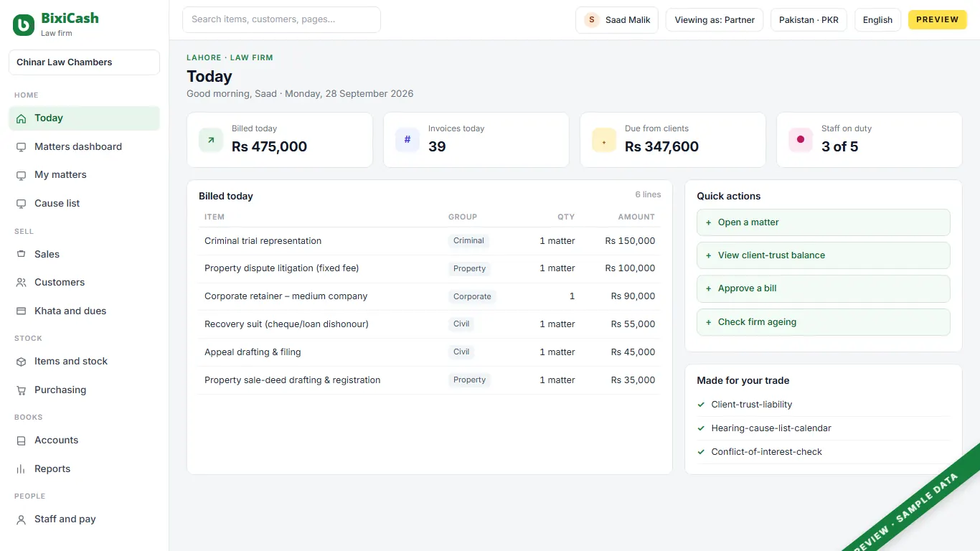Screen dimensions: 980x551
Task: Click the Rs 100,000 amount cell
Action: click(630, 268)
